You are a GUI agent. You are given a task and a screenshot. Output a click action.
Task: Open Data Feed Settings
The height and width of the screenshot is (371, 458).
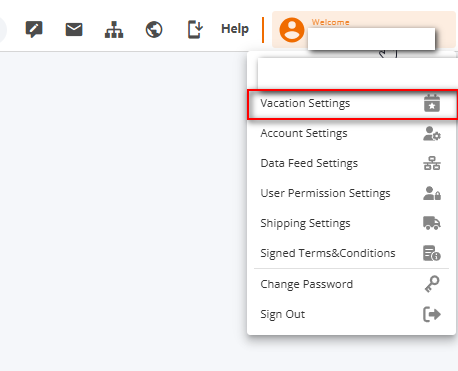point(351,163)
